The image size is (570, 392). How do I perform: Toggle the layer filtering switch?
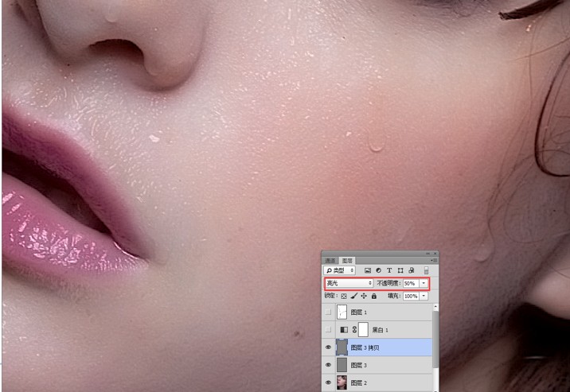tap(427, 270)
